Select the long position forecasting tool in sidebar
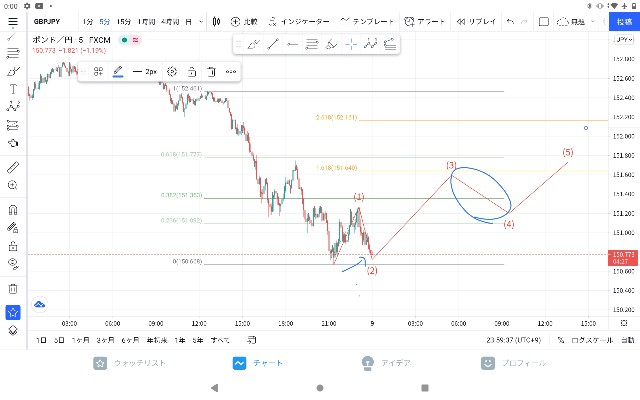 pyautogui.click(x=13, y=125)
